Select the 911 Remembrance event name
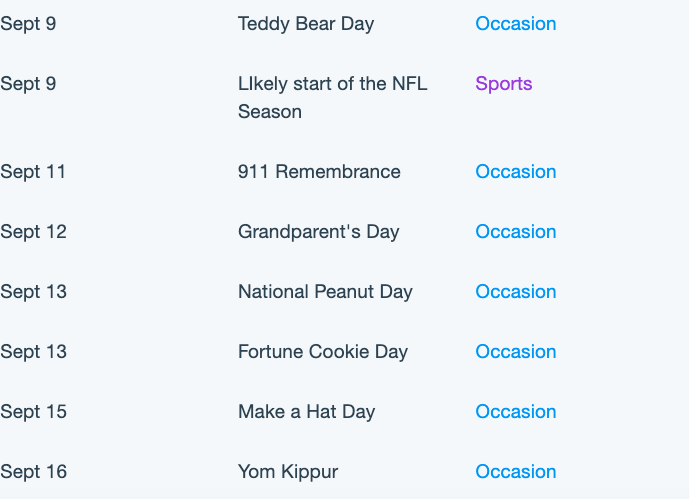Image resolution: width=690 pixels, height=499 pixels. tap(319, 172)
